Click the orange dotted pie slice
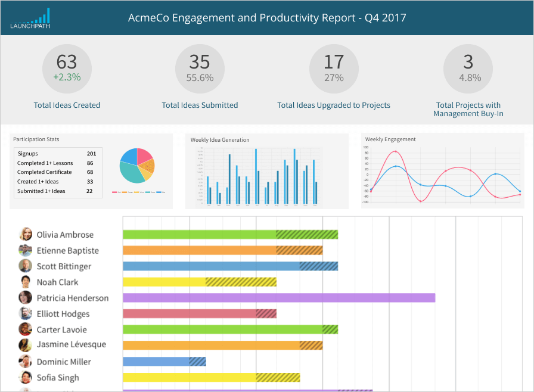The height and width of the screenshot is (392, 534). (x=147, y=166)
